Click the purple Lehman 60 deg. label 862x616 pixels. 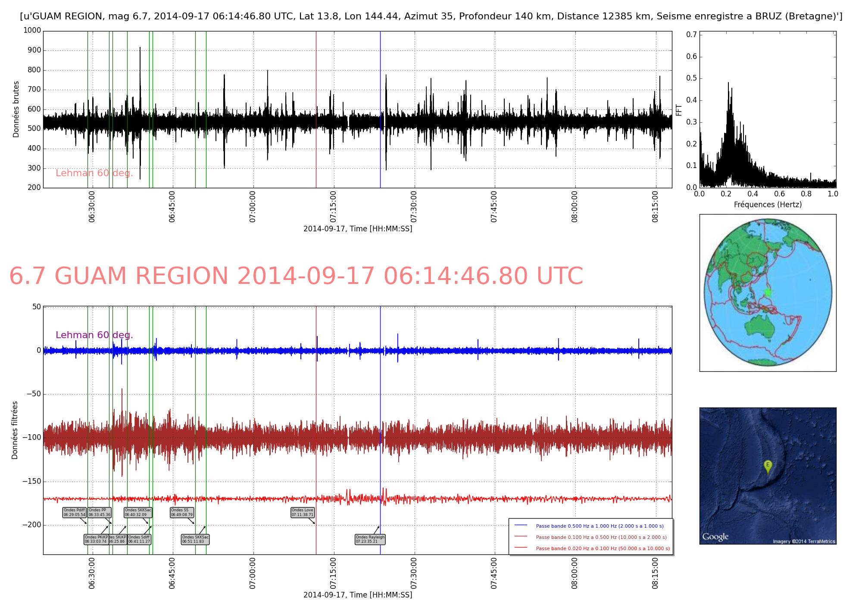[94, 335]
